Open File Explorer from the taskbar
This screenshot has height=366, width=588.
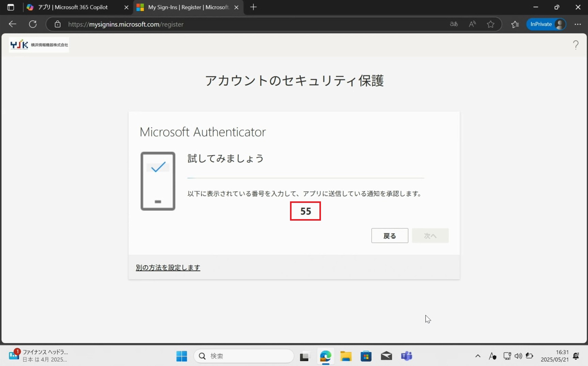coord(346,356)
